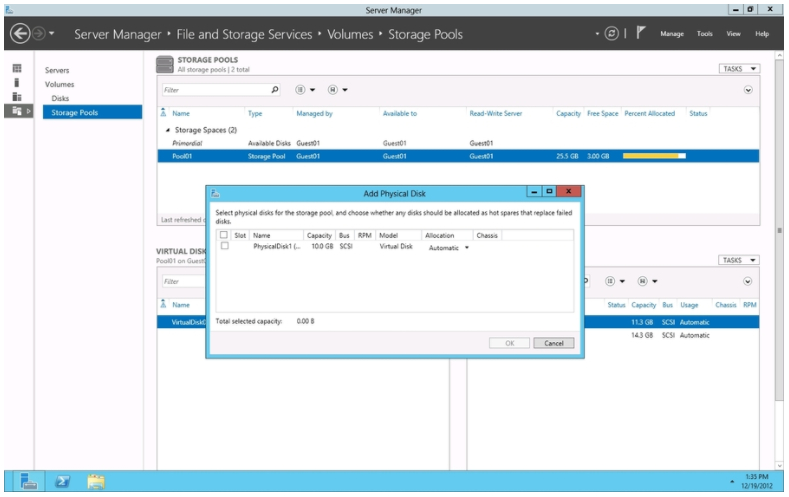789x497 pixels.
Task: Open the Manage menu
Action: 672,34
